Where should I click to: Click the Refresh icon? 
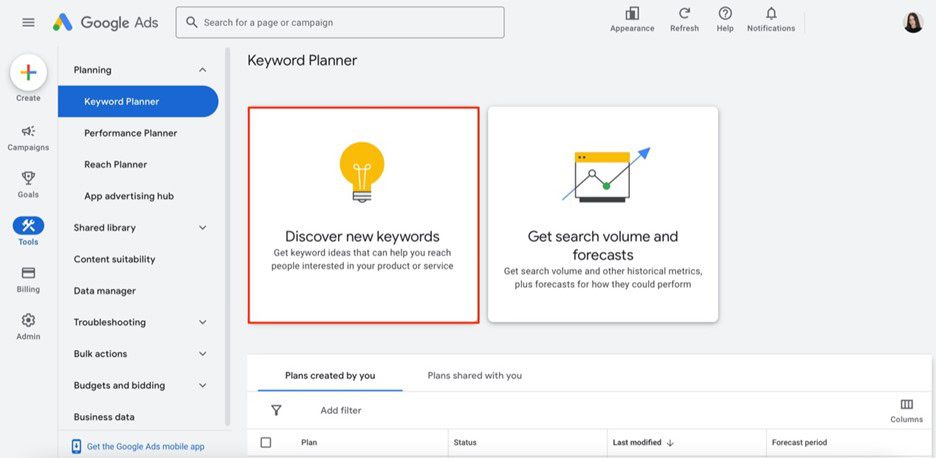point(684,13)
